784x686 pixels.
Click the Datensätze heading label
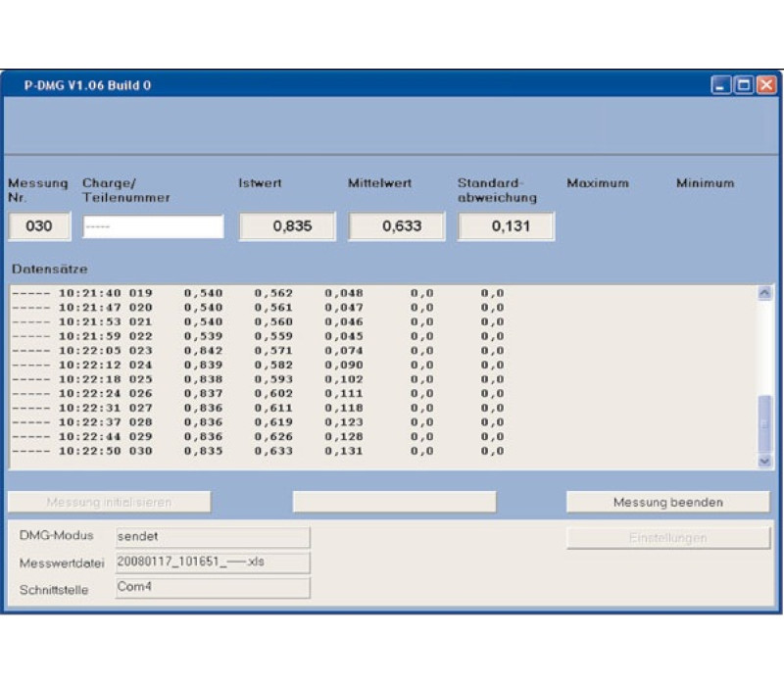pos(50,269)
